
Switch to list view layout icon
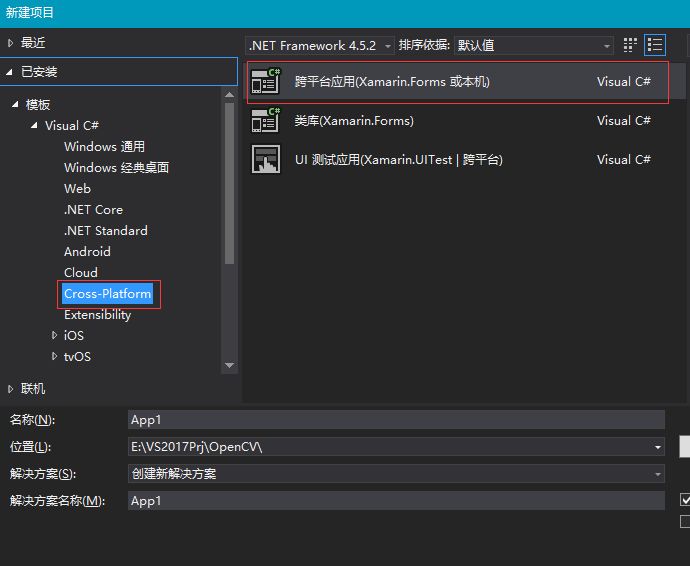click(655, 45)
